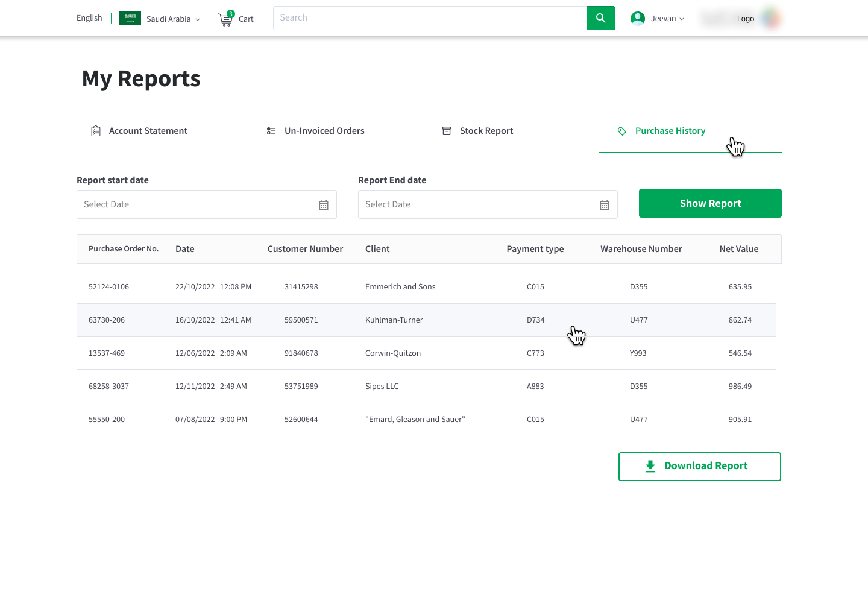This screenshot has width=868, height=609.
Task: Focus the Search input field
Action: point(429,18)
